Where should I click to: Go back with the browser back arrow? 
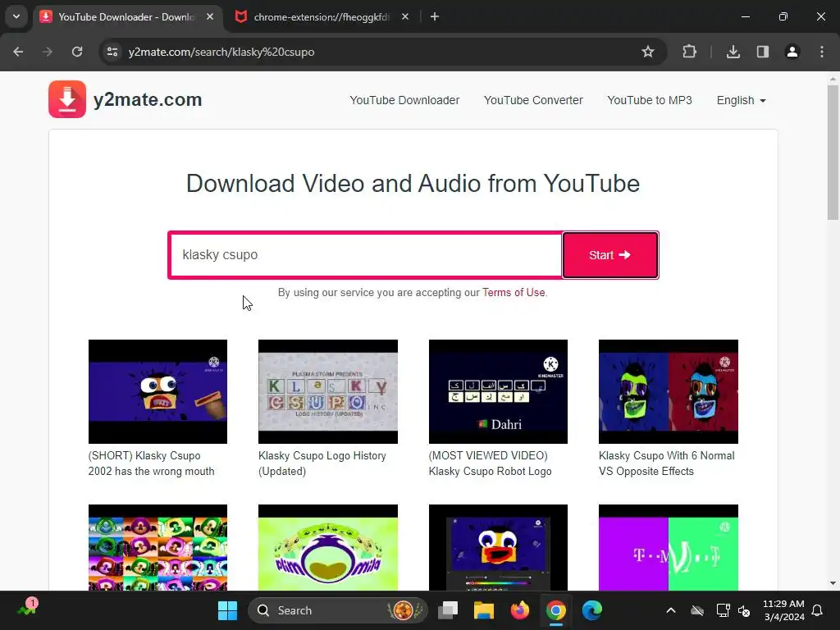tap(18, 52)
